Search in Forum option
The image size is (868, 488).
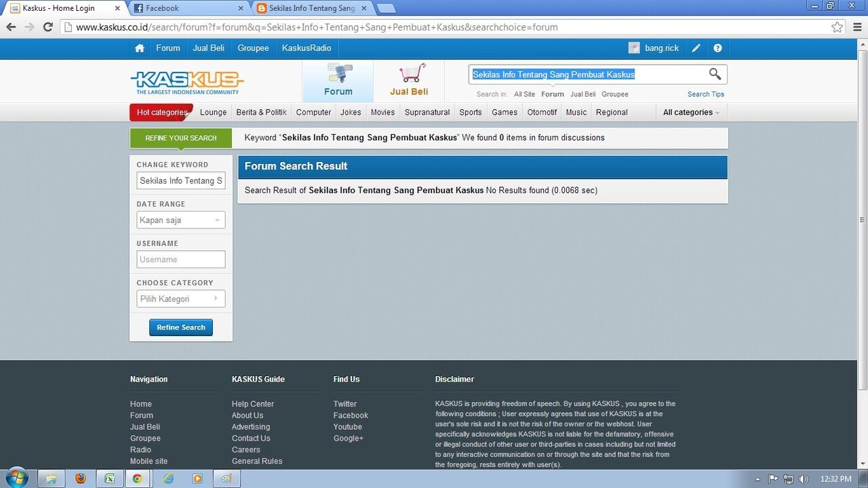pyautogui.click(x=553, y=94)
